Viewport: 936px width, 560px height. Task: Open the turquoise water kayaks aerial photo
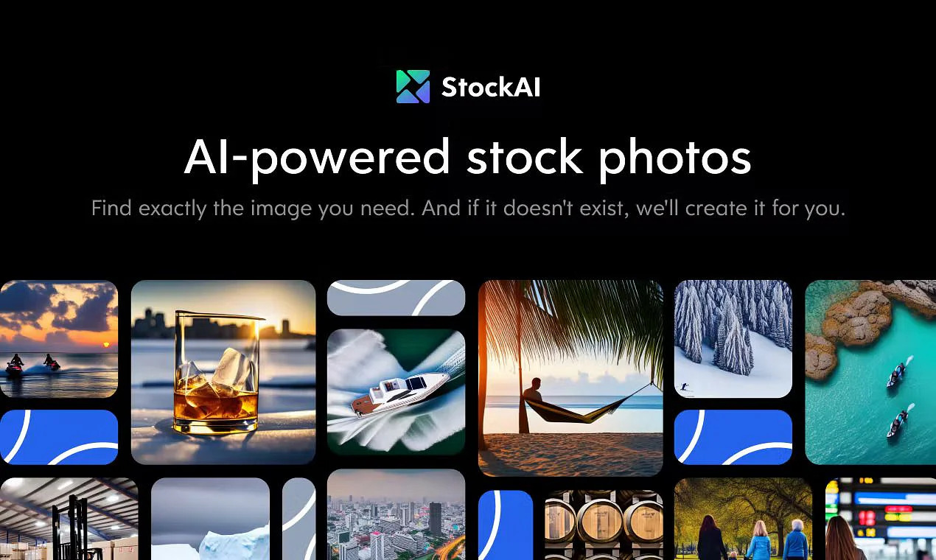pos(870,372)
